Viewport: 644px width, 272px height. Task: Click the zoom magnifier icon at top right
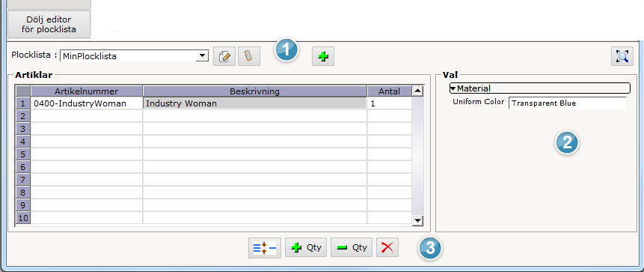(622, 56)
